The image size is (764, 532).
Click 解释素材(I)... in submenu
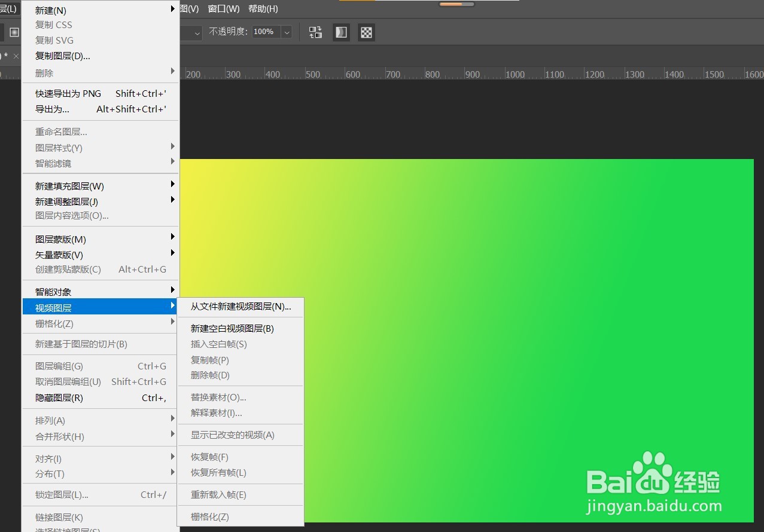(241, 412)
